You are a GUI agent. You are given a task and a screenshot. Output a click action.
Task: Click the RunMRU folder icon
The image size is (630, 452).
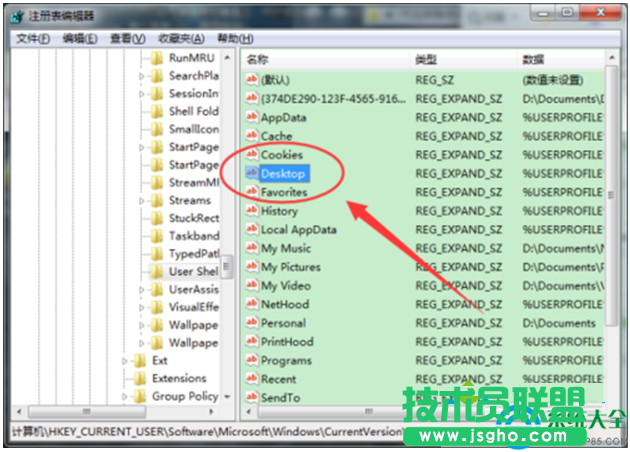(157, 58)
